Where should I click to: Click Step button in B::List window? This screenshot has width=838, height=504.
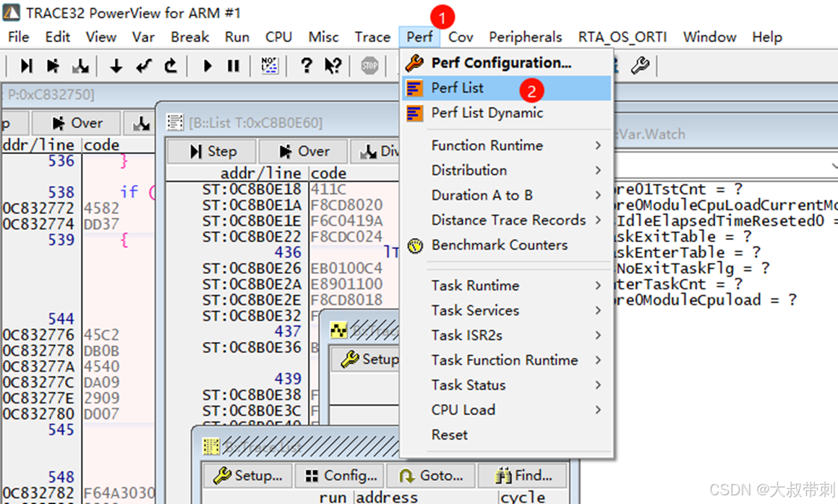tap(212, 151)
